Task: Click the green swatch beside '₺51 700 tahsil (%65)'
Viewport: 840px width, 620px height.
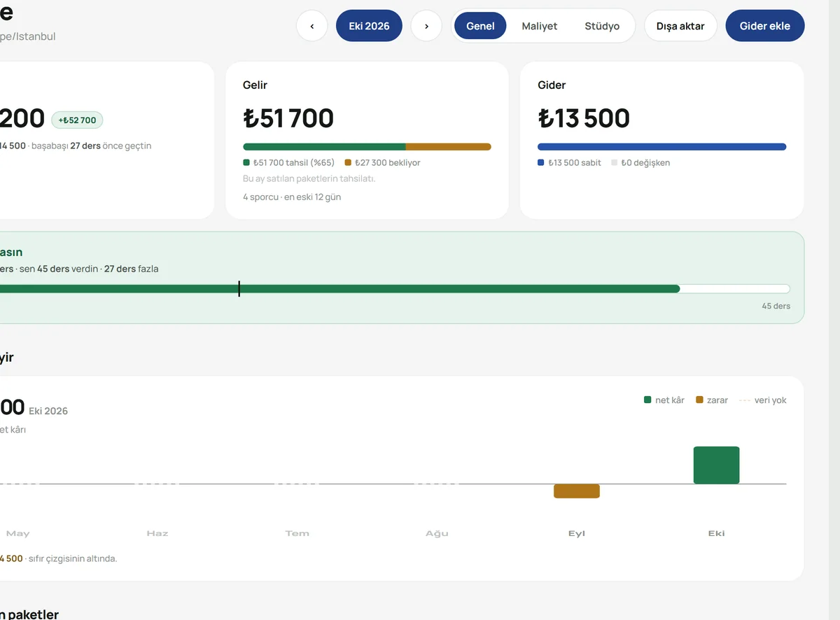Action: tap(246, 162)
